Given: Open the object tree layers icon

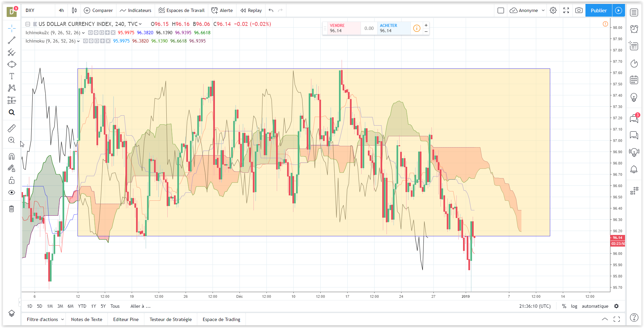Looking at the screenshot, I should tap(12, 313).
